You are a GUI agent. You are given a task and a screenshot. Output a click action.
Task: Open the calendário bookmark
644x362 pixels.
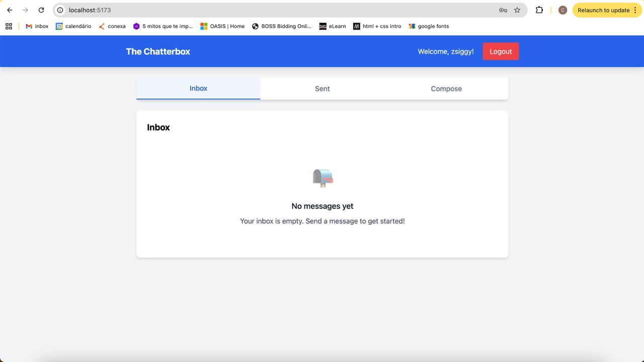pyautogui.click(x=73, y=26)
